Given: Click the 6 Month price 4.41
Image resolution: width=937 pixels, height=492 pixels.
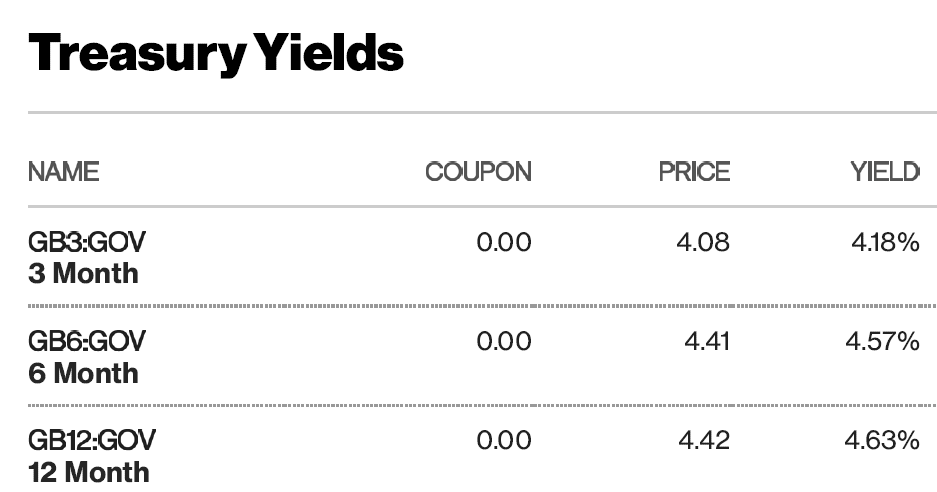Looking at the screenshot, I should tap(707, 342).
